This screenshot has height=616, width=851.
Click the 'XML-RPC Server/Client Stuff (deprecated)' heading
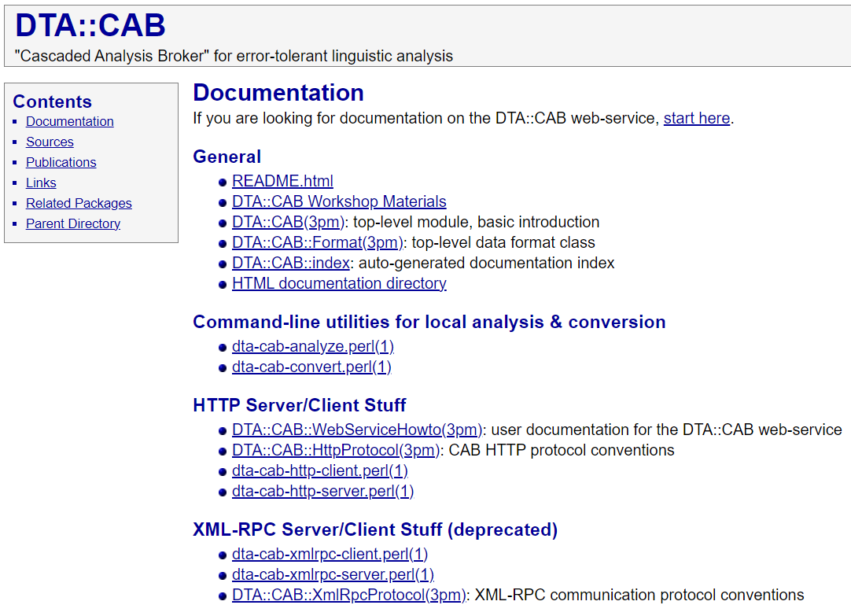pyautogui.click(x=375, y=529)
